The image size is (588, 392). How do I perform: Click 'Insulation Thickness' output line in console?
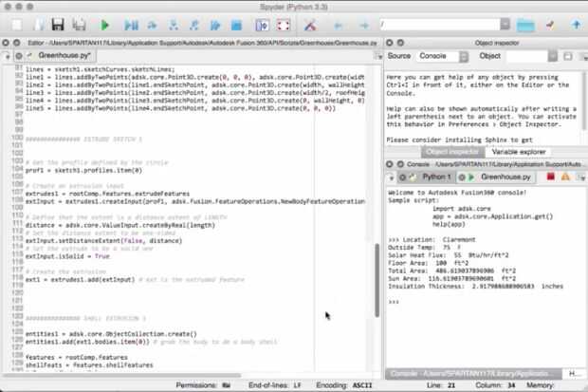tap(475, 287)
